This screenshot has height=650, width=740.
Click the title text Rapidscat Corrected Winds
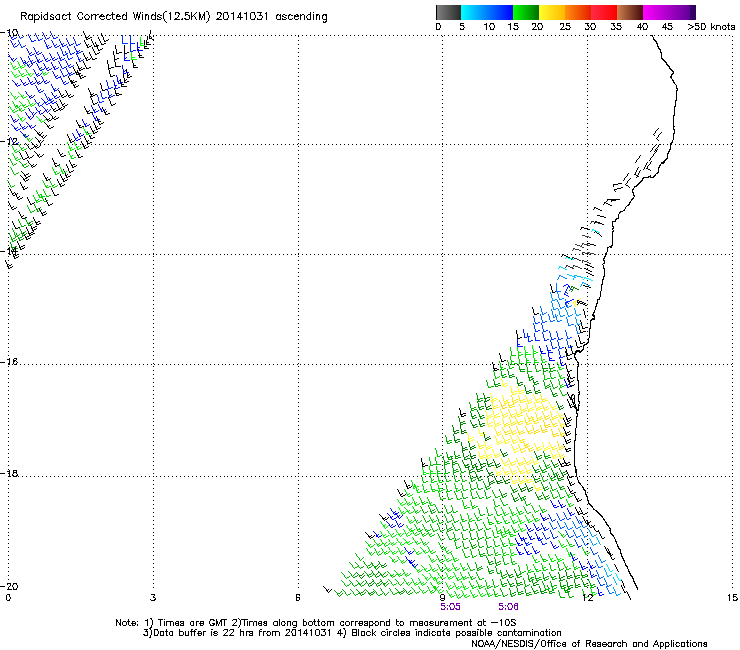pos(91,16)
